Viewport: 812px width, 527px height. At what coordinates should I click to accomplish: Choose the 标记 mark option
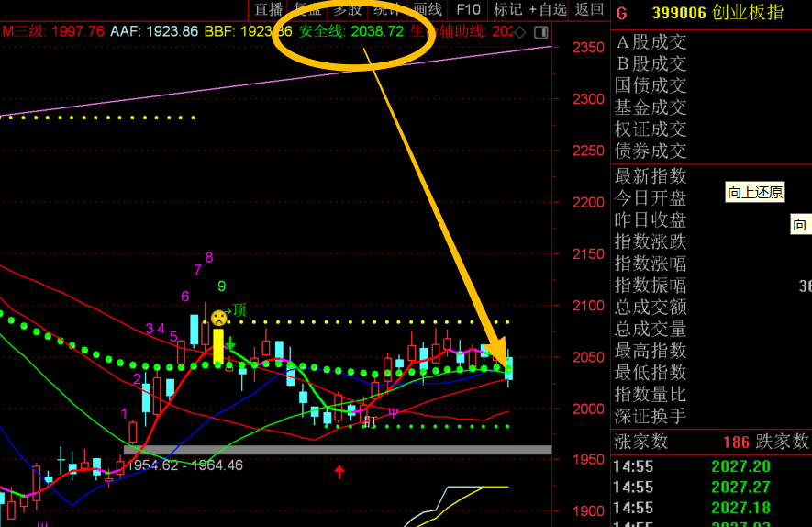[507, 9]
